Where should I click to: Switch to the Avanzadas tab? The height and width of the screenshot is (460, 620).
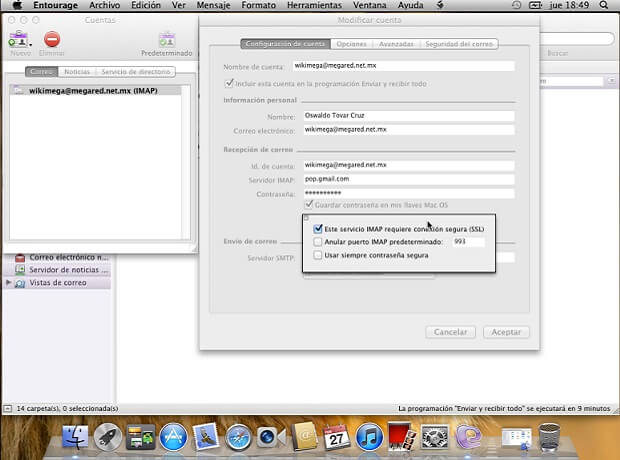pyautogui.click(x=395, y=44)
